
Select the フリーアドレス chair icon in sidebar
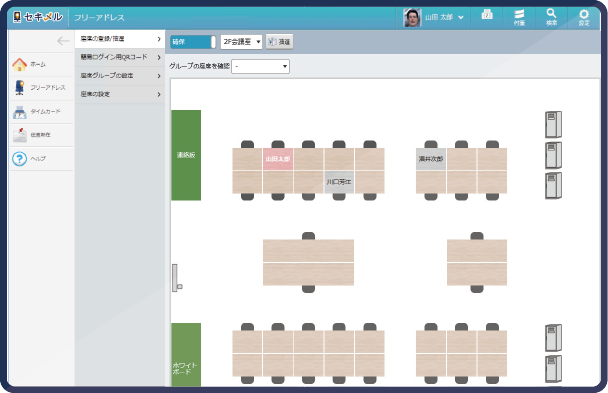click(19, 88)
